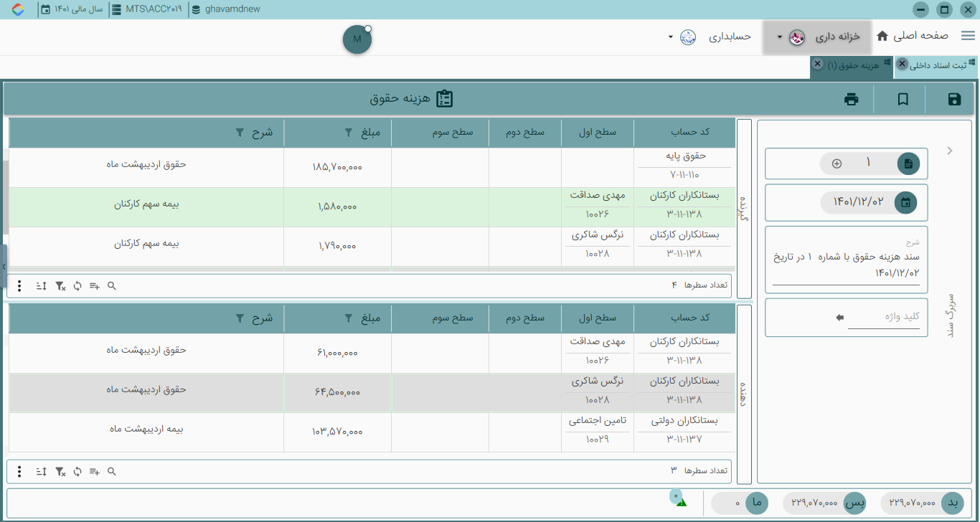980x522 pixels.
Task: Open filter on شرح column in the upper grid
Action: (x=240, y=133)
